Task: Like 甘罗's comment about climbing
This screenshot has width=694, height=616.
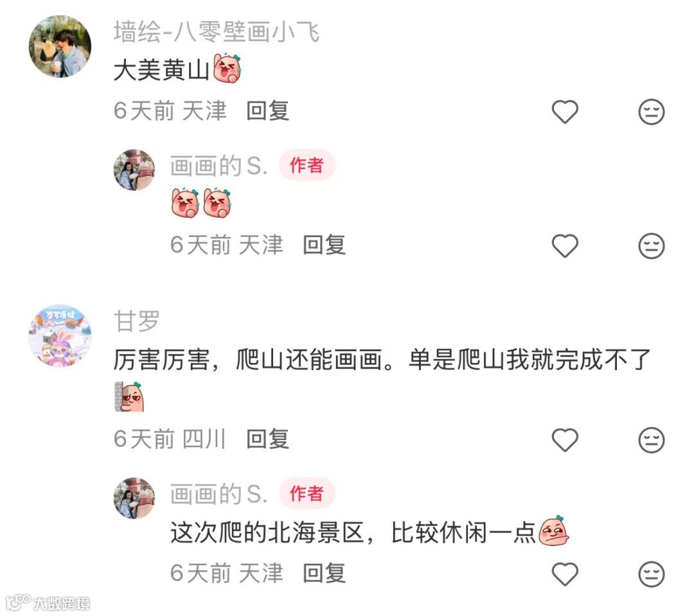Action: [x=565, y=440]
